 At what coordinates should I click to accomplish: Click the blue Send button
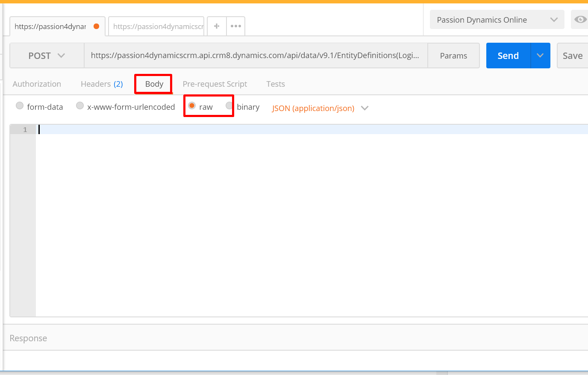tap(508, 56)
